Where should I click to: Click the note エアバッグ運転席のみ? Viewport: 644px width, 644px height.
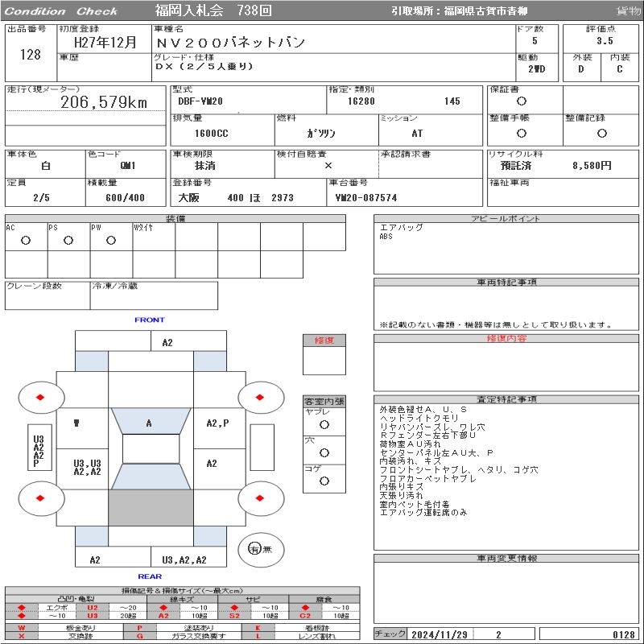point(423,512)
